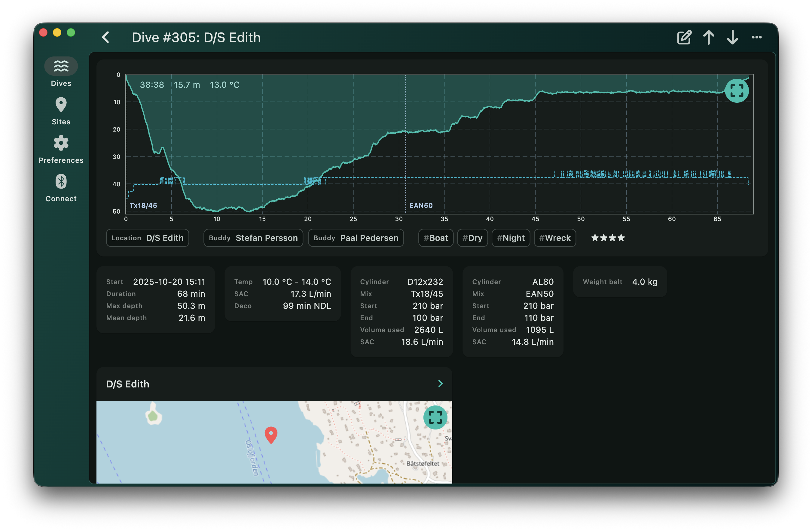Click the back arrow icon
The image size is (812, 531).
point(106,38)
